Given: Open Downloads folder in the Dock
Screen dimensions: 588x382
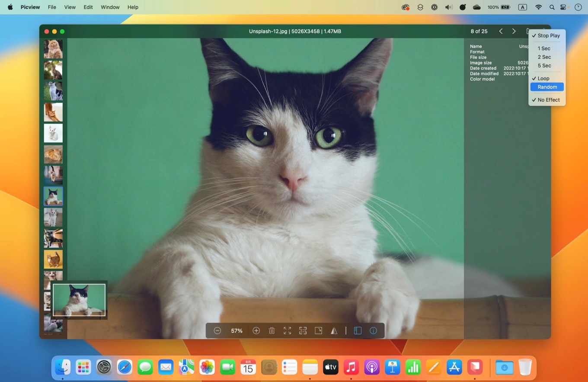Looking at the screenshot, I should click(x=504, y=367).
